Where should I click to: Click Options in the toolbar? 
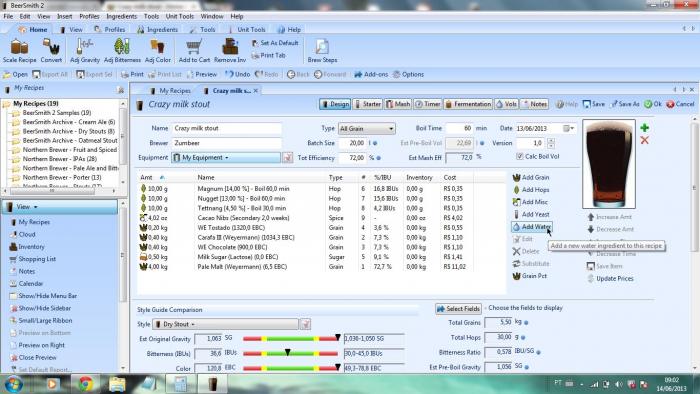click(408, 75)
